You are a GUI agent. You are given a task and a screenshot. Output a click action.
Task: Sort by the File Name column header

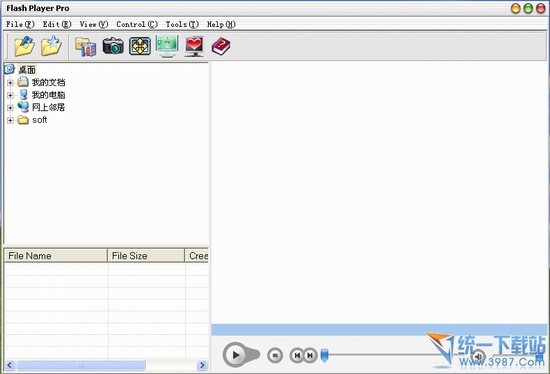55,256
